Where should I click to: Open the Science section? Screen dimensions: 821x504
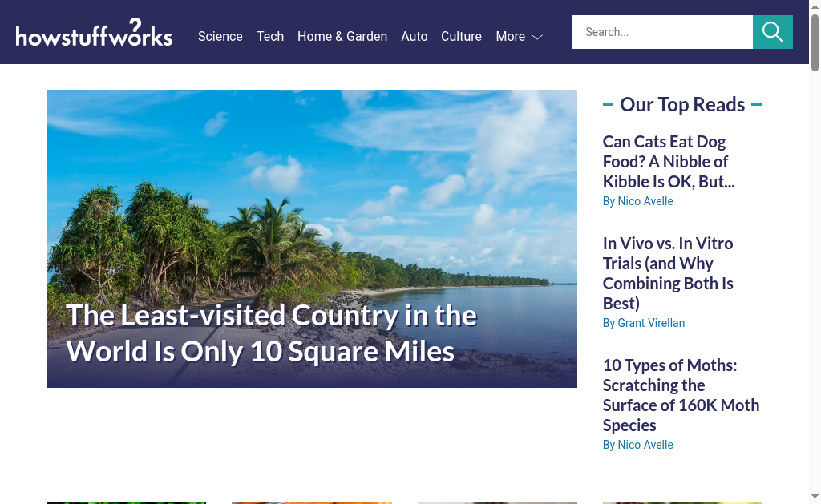tap(220, 37)
